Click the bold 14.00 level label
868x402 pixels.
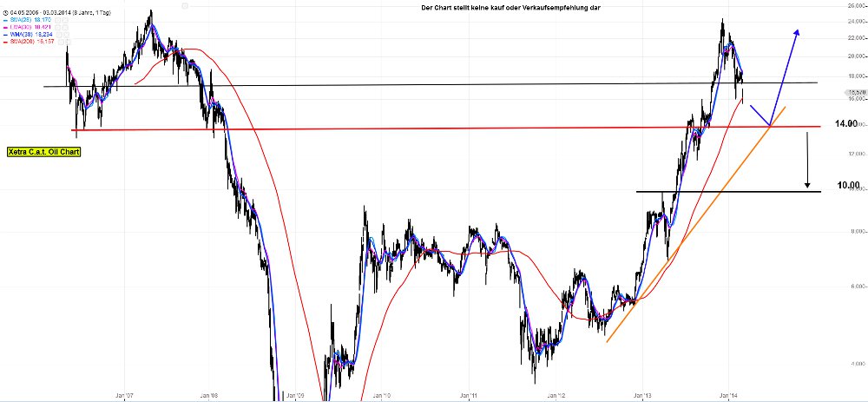click(846, 123)
